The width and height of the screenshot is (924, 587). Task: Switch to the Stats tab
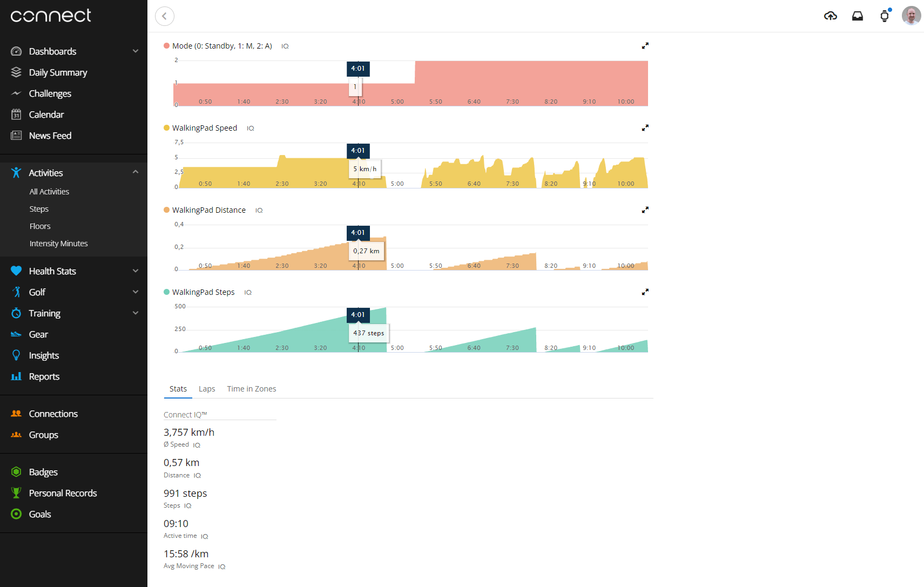coord(178,389)
